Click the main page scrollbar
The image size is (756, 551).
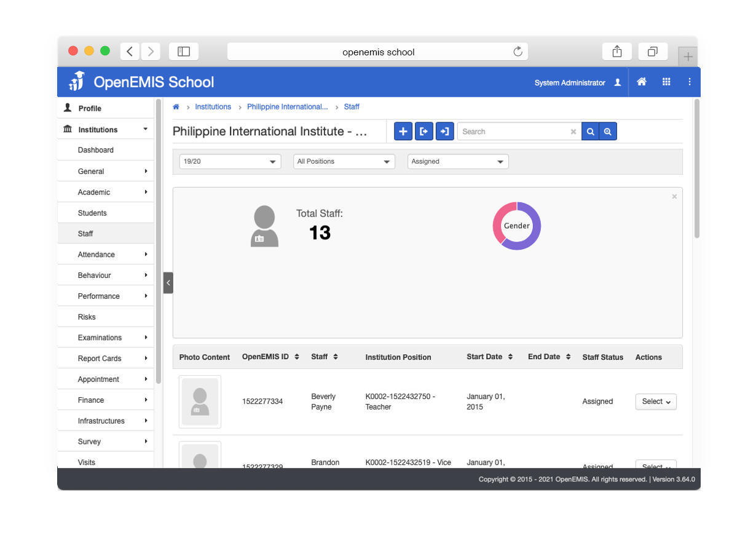[696, 168]
